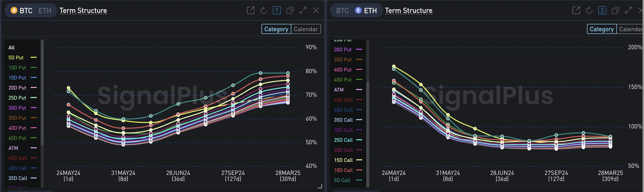Switch left panel to ETH
644x192 pixels.
pos(45,11)
